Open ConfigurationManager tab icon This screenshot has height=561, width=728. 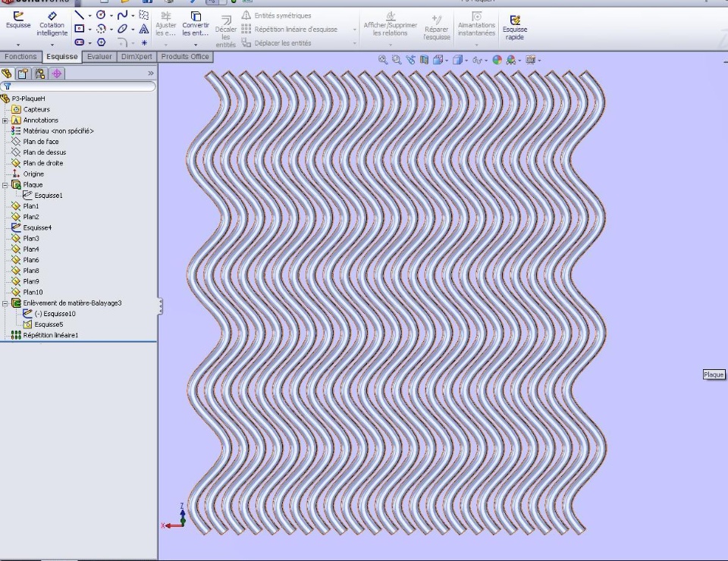pyautogui.click(x=40, y=74)
